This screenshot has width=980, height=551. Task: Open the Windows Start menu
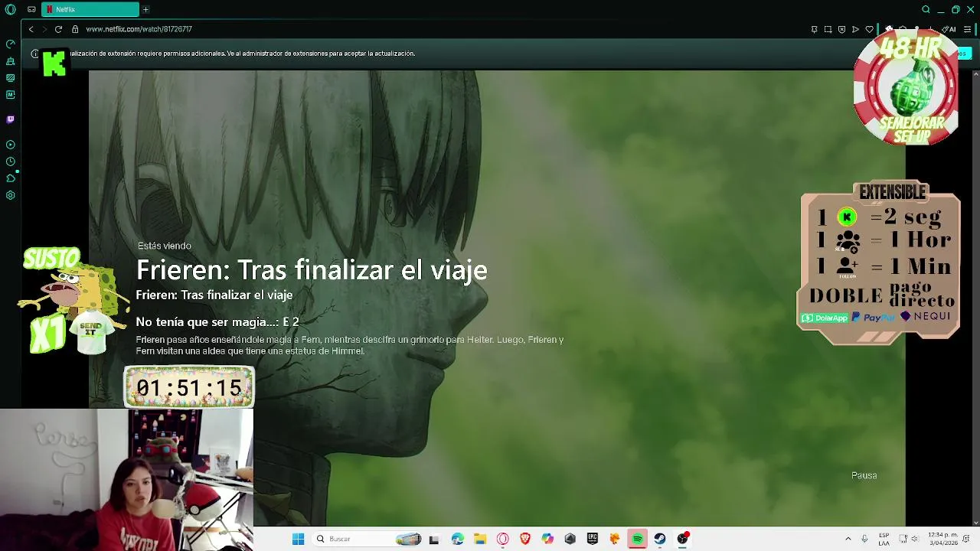298,539
